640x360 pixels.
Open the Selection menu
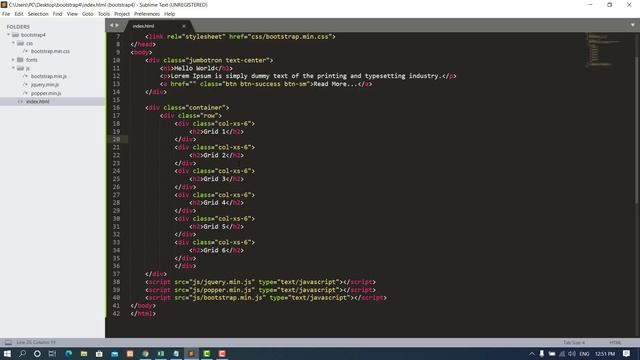point(38,14)
